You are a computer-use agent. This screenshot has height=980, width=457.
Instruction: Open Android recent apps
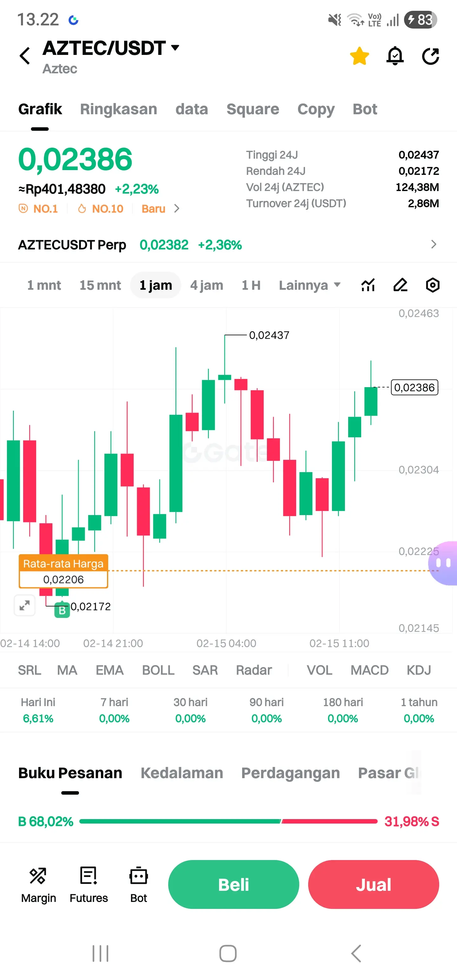click(101, 953)
